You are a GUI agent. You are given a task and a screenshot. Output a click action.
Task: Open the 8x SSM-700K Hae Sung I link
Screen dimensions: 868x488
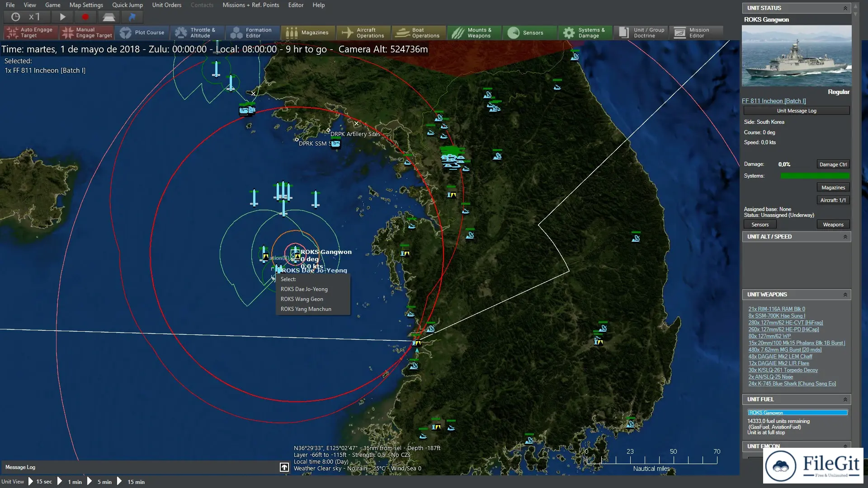point(777,316)
